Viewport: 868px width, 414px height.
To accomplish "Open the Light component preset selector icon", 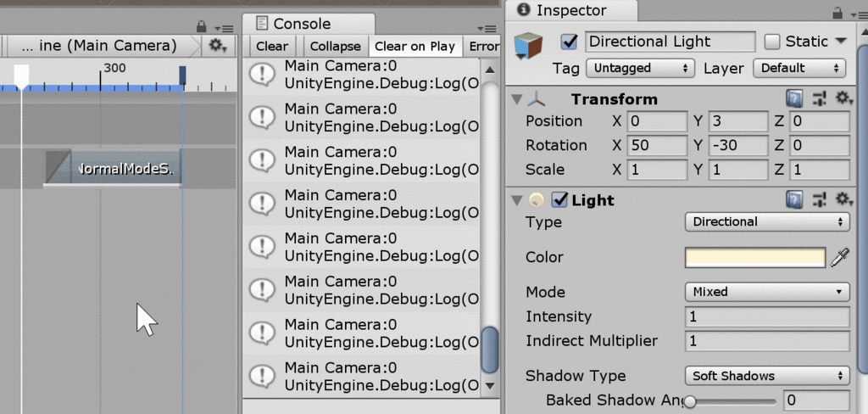I will coord(820,199).
